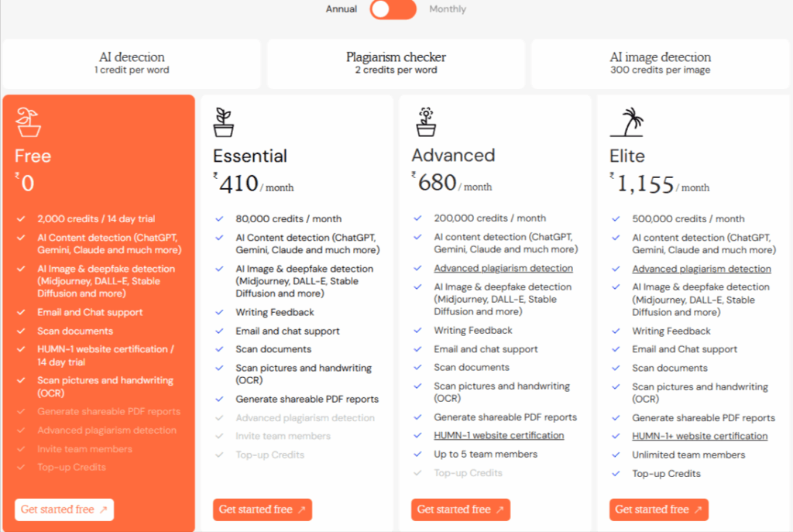Click the Free plan sprout icon

pos(28,122)
